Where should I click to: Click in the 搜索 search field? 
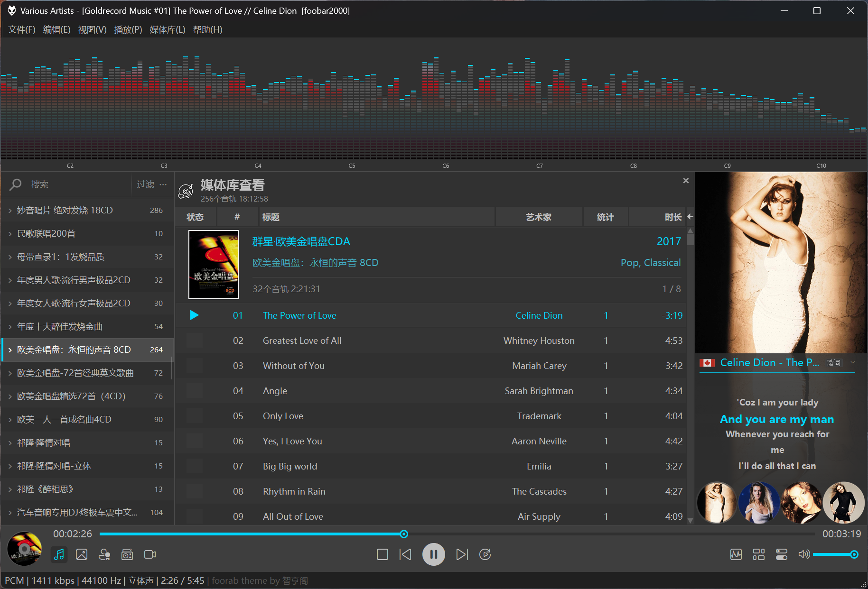[78, 184]
